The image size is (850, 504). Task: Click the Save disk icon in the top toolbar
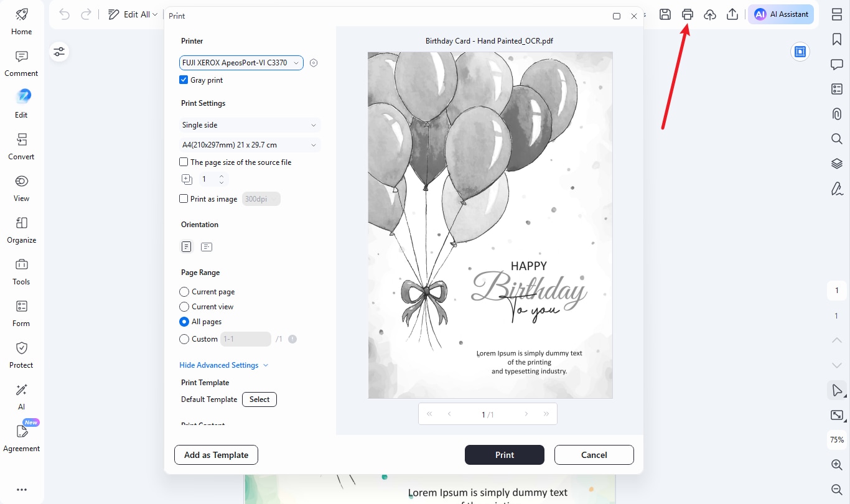point(665,14)
